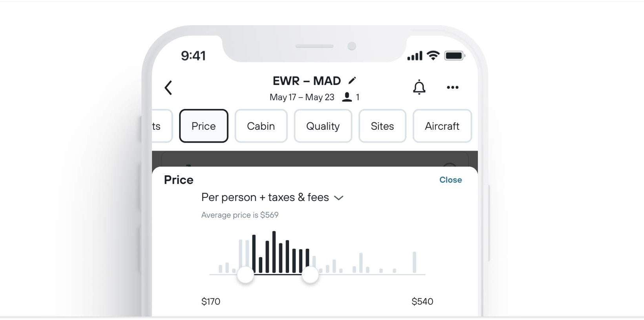Open the May 17 – May 23 date range
This screenshot has width=644, height=320.
(x=301, y=97)
